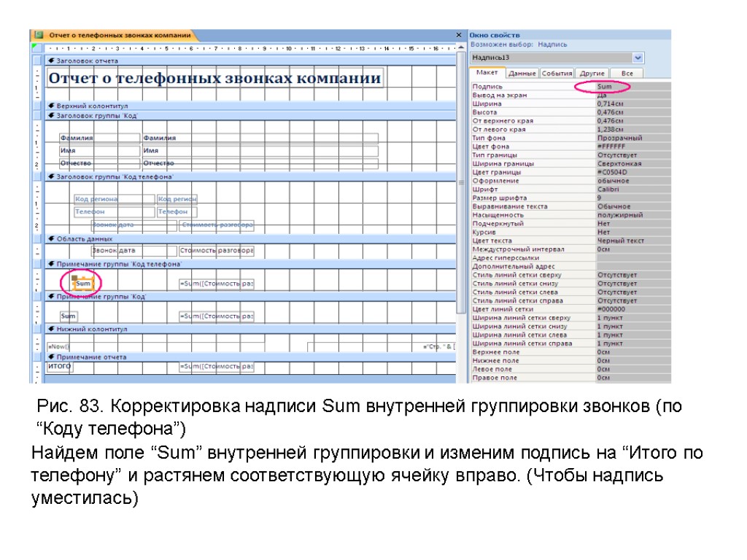Screen dimensions: 747x560
Task: Change 'Насыщенность' value 'полужирный'
Action: click(633, 215)
